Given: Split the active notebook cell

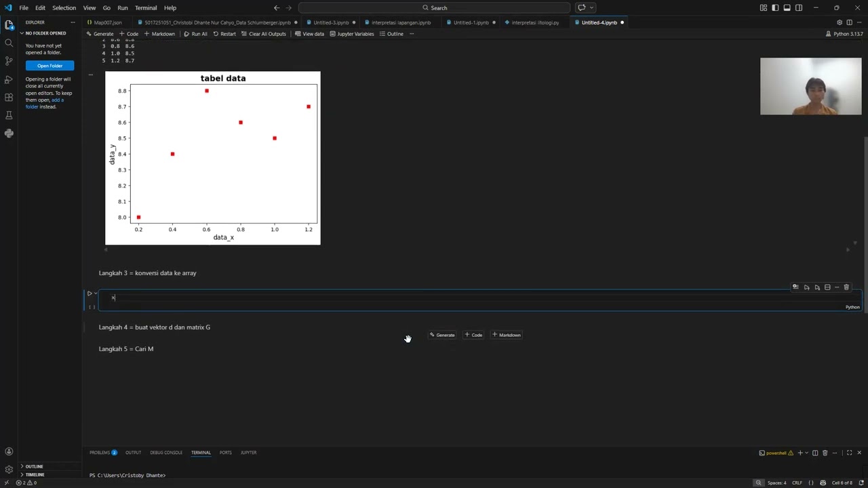Looking at the screenshot, I should tap(827, 287).
